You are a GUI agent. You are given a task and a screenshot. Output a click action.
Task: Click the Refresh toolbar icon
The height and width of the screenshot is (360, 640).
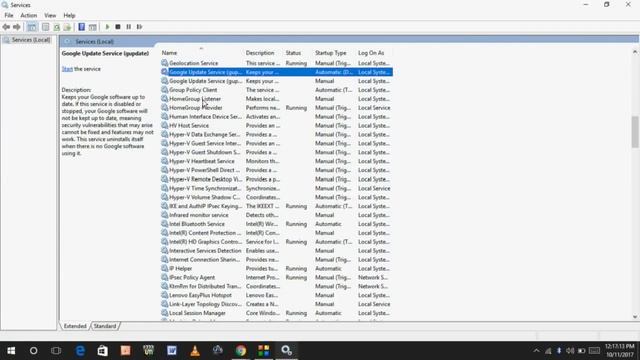[56, 27]
